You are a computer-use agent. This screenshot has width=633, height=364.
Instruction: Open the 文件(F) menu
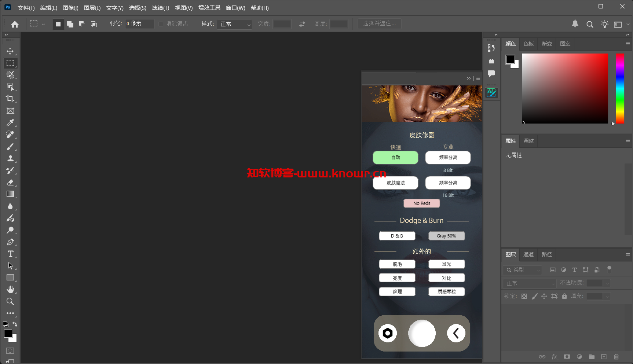(x=26, y=8)
